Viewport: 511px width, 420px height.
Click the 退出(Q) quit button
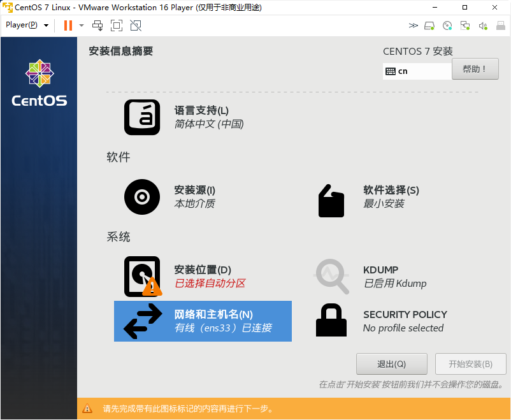pos(392,364)
